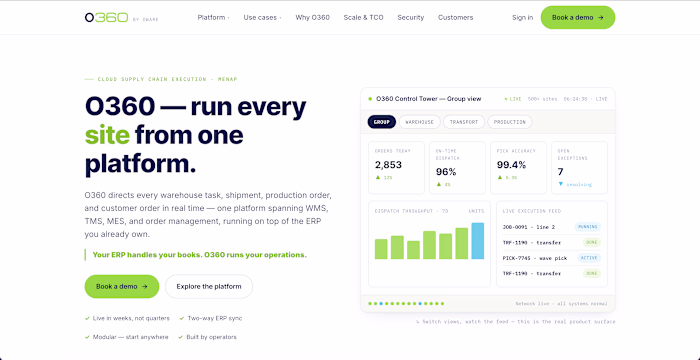This screenshot has height=360, width=700.
Task: Open the Why O360 page
Action: pyautogui.click(x=312, y=17)
